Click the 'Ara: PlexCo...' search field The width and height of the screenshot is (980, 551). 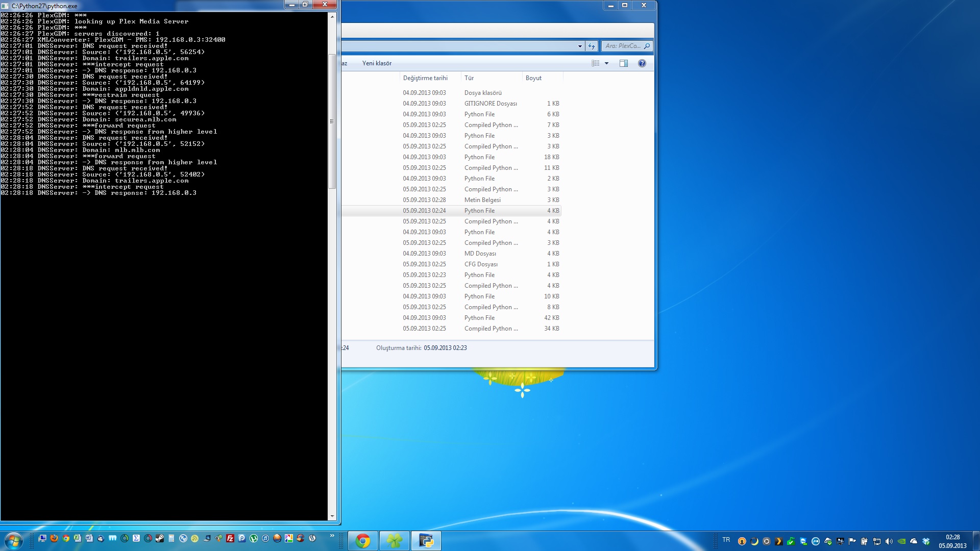pos(627,46)
